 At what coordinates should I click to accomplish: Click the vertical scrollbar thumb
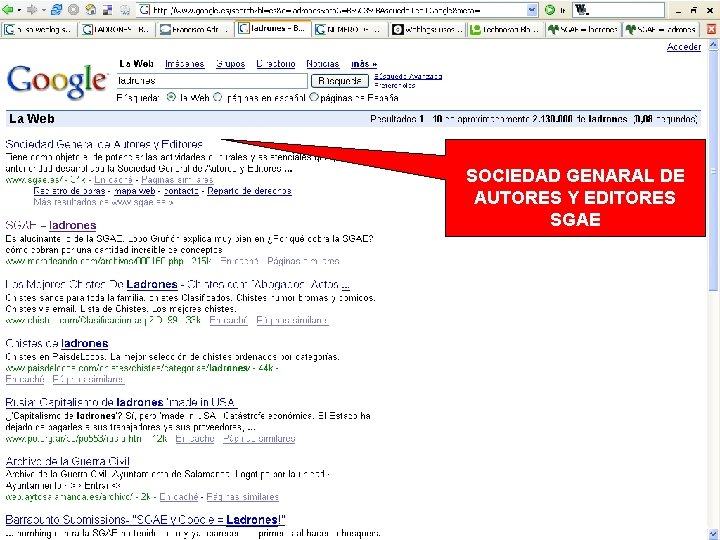(x=713, y=172)
